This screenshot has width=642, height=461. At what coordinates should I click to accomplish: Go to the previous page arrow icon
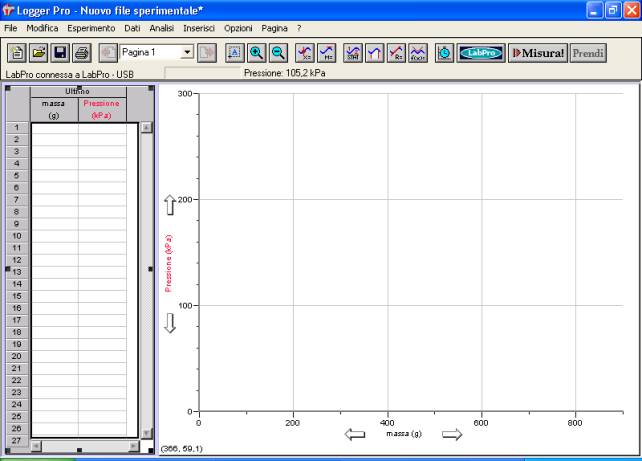pos(108,53)
